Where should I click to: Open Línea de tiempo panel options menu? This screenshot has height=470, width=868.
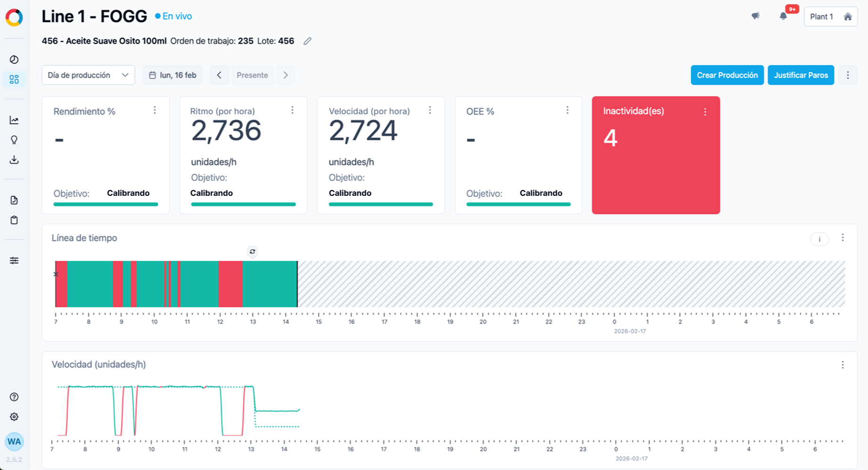[x=843, y=238]
